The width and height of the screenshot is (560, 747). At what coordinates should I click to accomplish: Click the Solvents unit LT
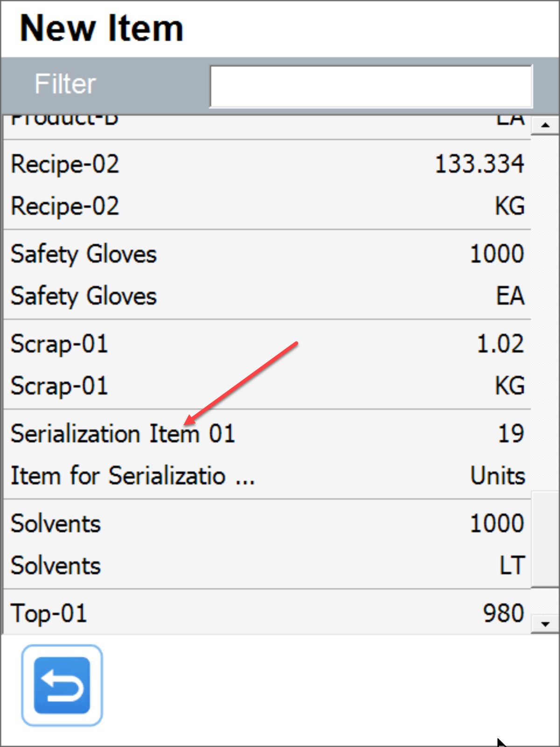512,566
